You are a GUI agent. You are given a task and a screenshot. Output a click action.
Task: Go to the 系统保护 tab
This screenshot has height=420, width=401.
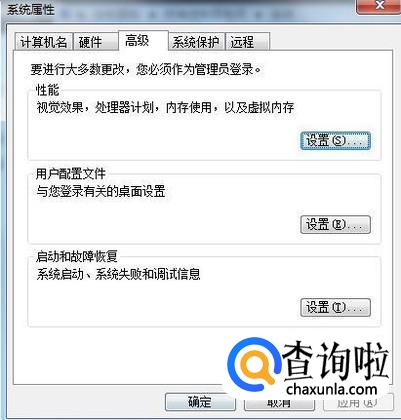[x=196, y=42]
